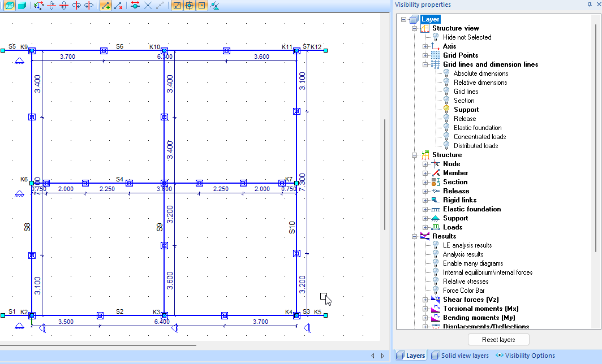Toggle the snap to center crosshair icon
The height and width of the screenshot is (364, 602).
point(190,6)
